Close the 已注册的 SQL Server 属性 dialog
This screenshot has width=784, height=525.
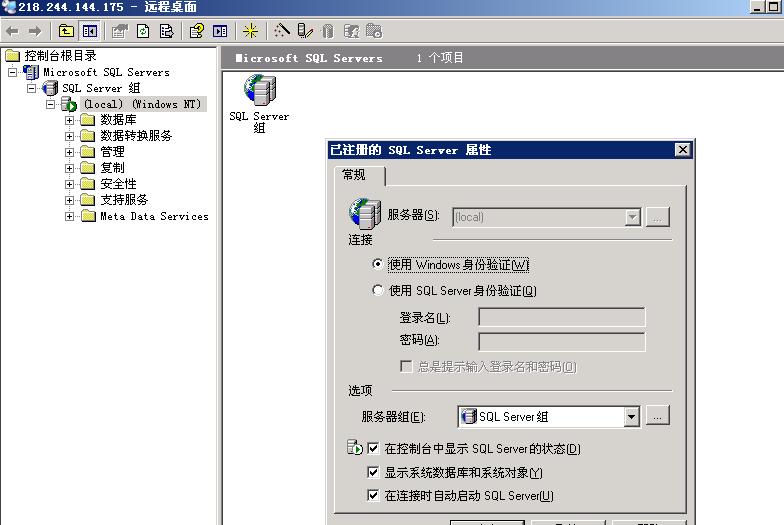(682, 150)
